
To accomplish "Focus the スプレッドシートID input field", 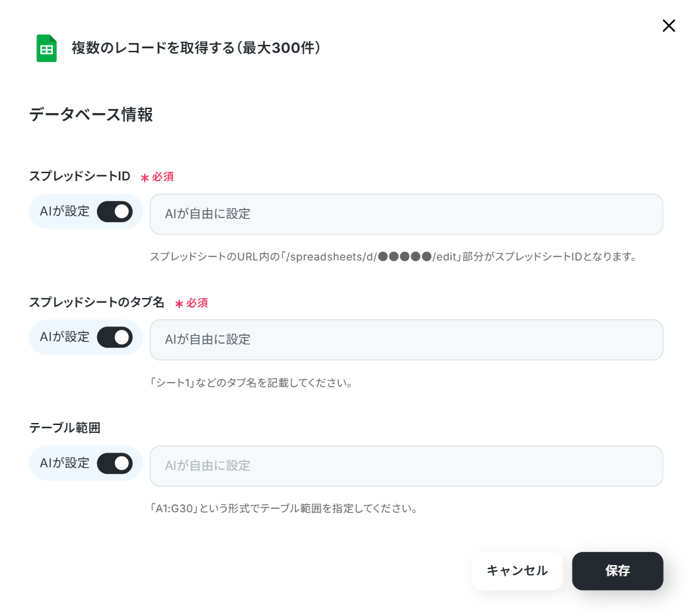I will coord(406,214).
